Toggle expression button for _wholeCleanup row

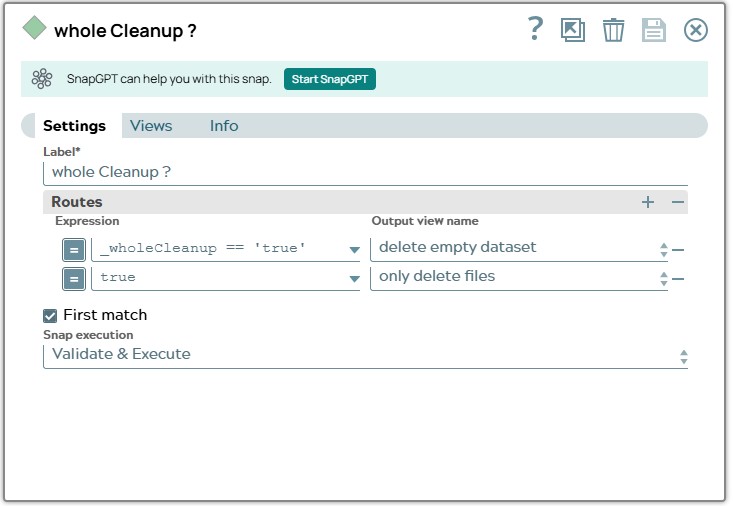74,250
